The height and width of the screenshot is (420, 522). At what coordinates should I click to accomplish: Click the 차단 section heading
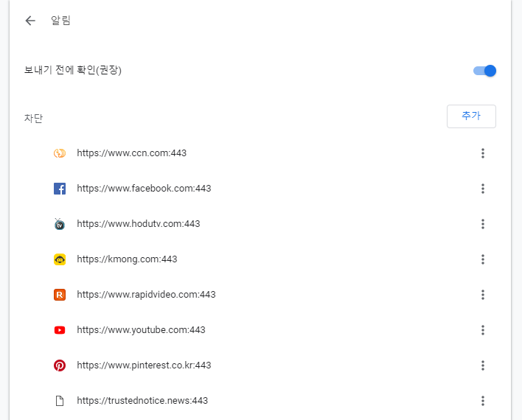tap(34, 118)
